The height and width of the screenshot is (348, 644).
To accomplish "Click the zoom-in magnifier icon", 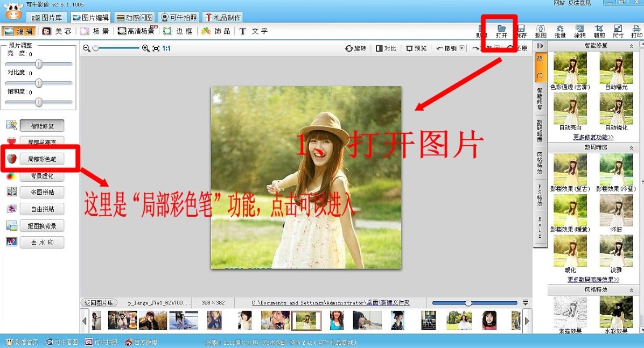I will point(145,48).
